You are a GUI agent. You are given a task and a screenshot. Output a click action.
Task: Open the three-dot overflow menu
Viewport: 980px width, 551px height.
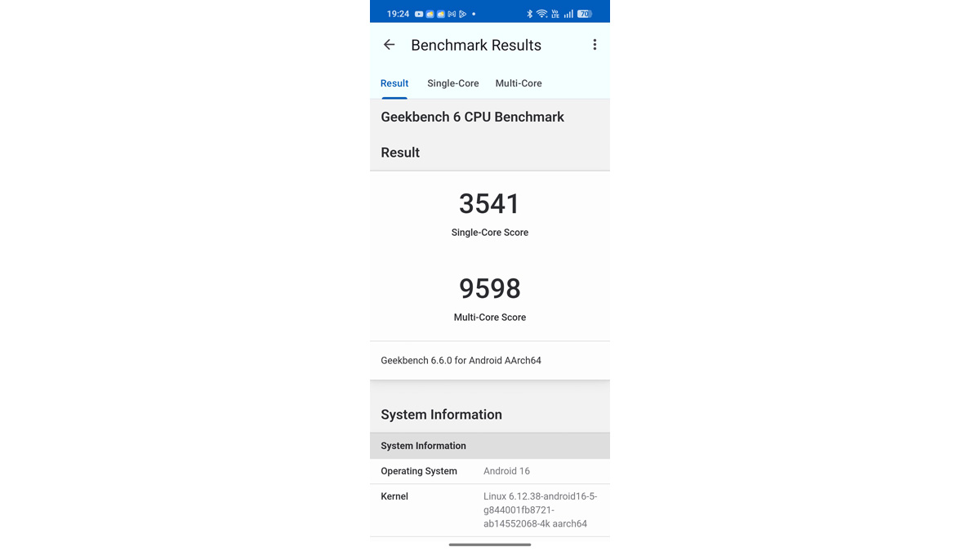595,45
